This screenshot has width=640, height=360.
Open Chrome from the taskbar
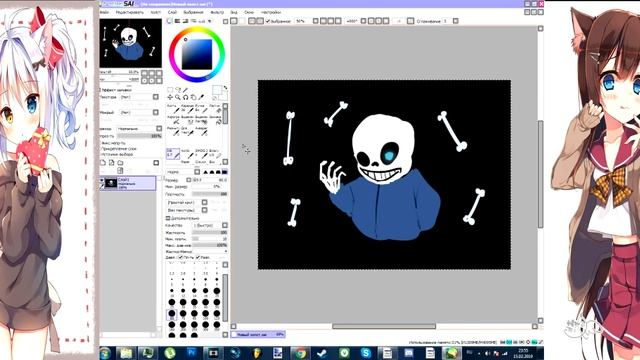pos(300,353)
